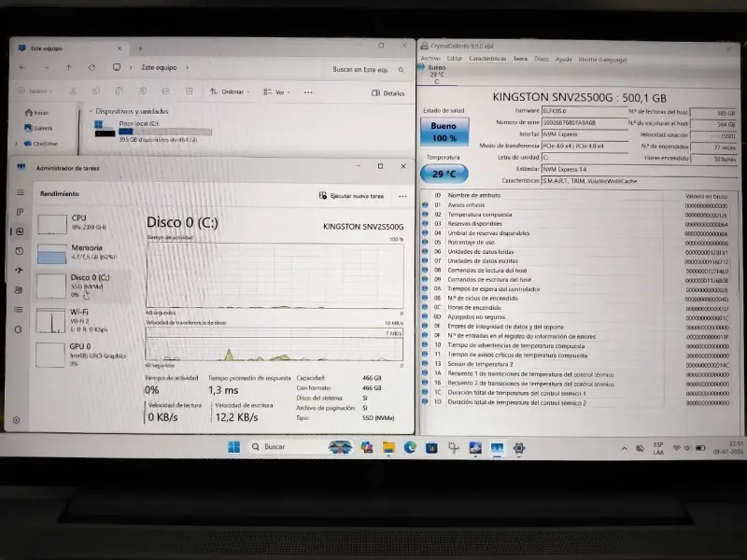747x560 pixels.
Task: Click the Bueno 100 % health status button
Action: [444, 132]
